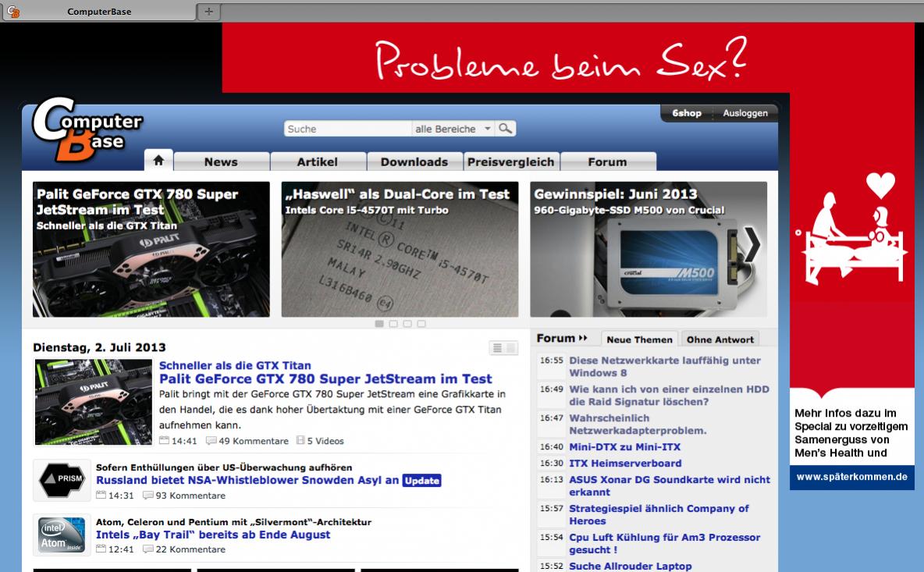Click inside the Suche search field
924x572 pixels.
click(348, 129)
